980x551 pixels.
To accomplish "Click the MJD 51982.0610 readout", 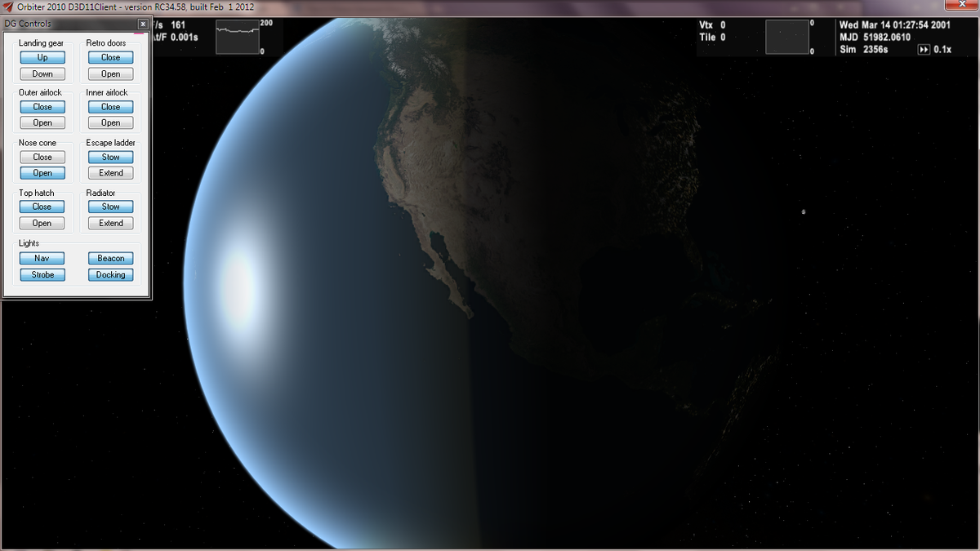I will pyautogui.click(x=875, y=38).
